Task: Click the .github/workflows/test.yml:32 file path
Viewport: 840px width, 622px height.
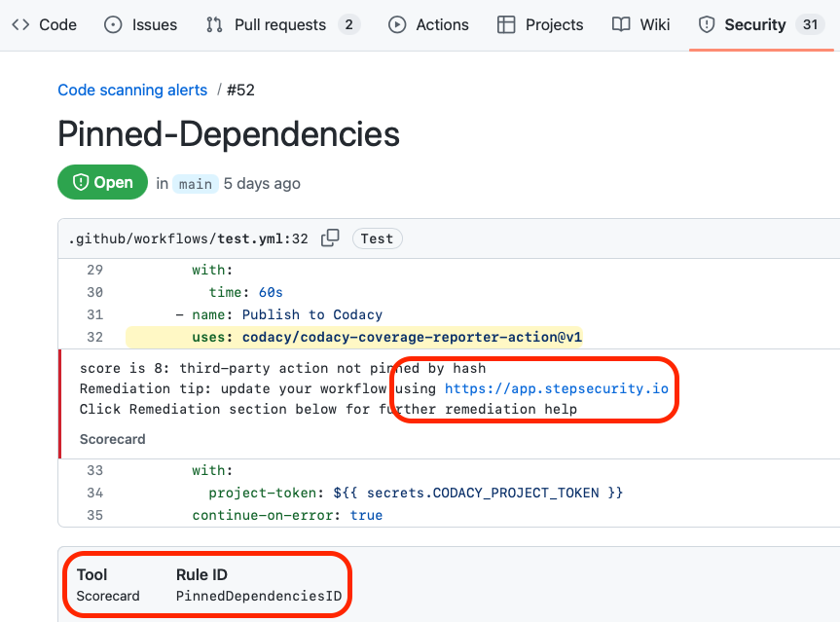Action: click(189, 237)
